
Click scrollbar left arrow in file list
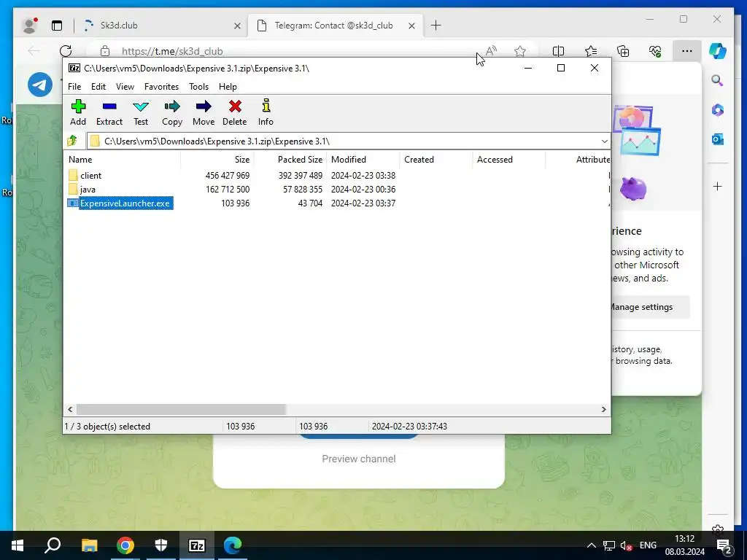pos(71,410)
